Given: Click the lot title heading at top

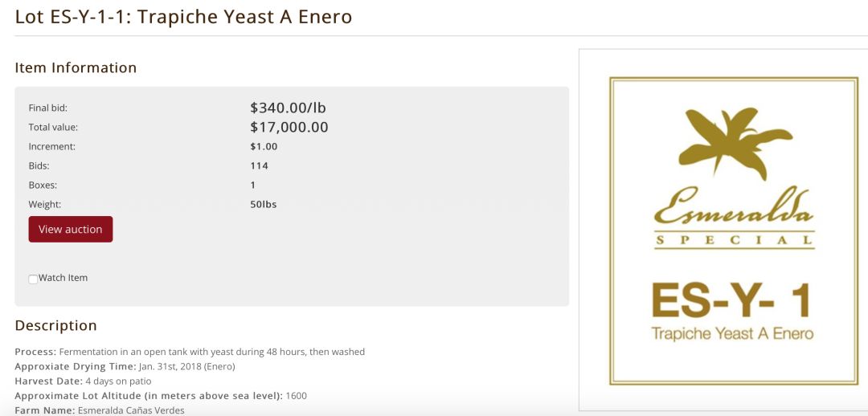Looking at the screenshot, I should [x=183, y=17].
